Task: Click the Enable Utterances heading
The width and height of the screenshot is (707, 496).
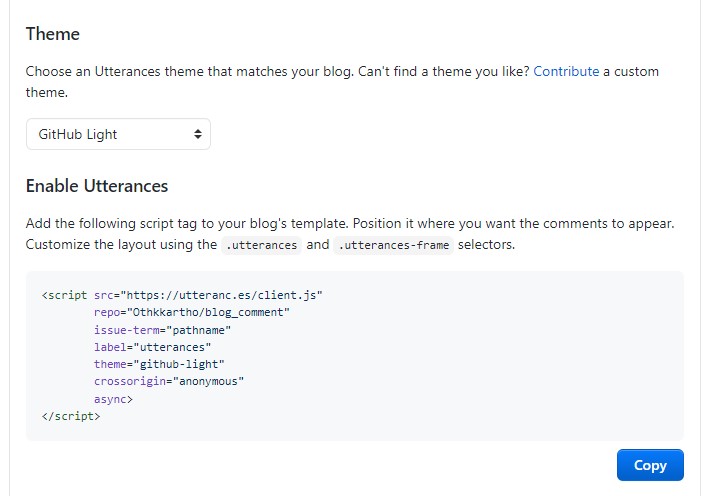Action: [97, 186]
